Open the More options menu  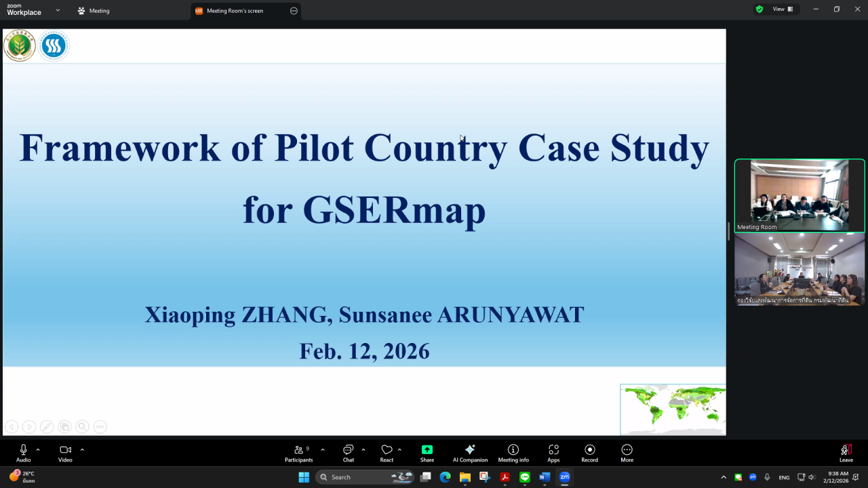click(x=627, y=453)
